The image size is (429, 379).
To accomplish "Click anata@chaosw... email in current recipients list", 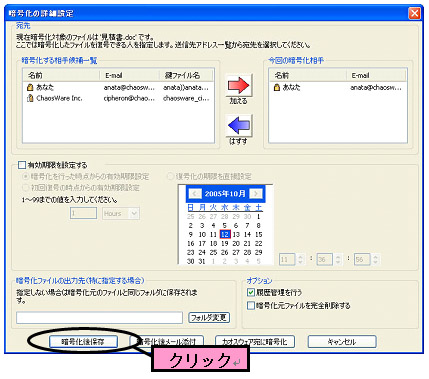I will [376, 87].
